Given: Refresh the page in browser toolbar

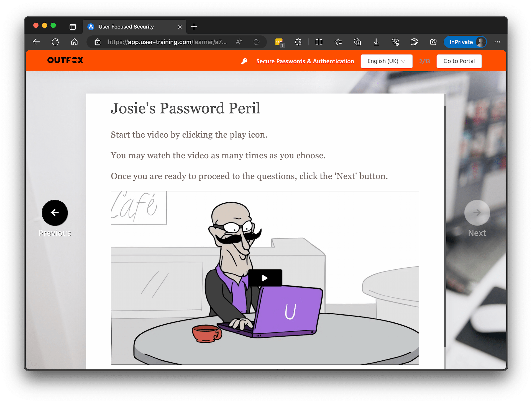Looking at the screenshot, I should pyautogui.click(x=55, y=42).
